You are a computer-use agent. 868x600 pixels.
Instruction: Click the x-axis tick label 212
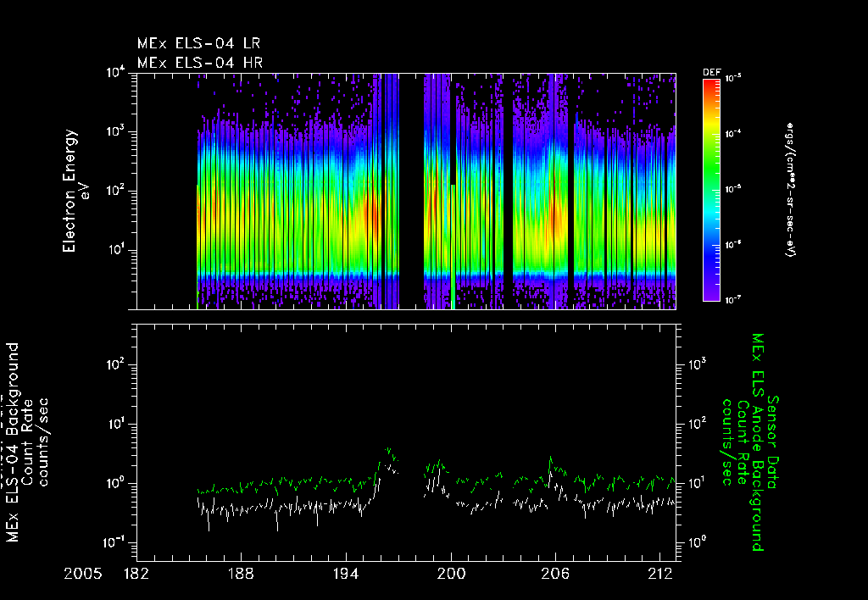660,574
